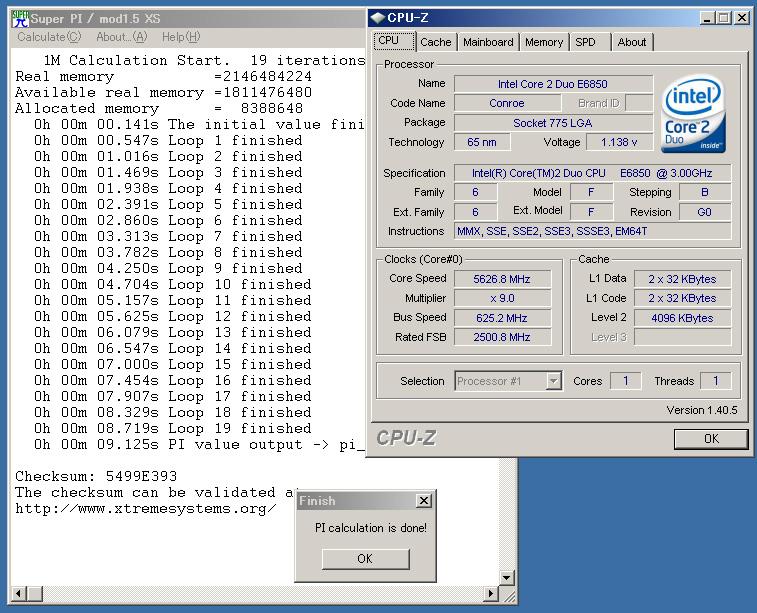Click the Stepping value 'B'
Screen dimensions: 757x613
705,192
